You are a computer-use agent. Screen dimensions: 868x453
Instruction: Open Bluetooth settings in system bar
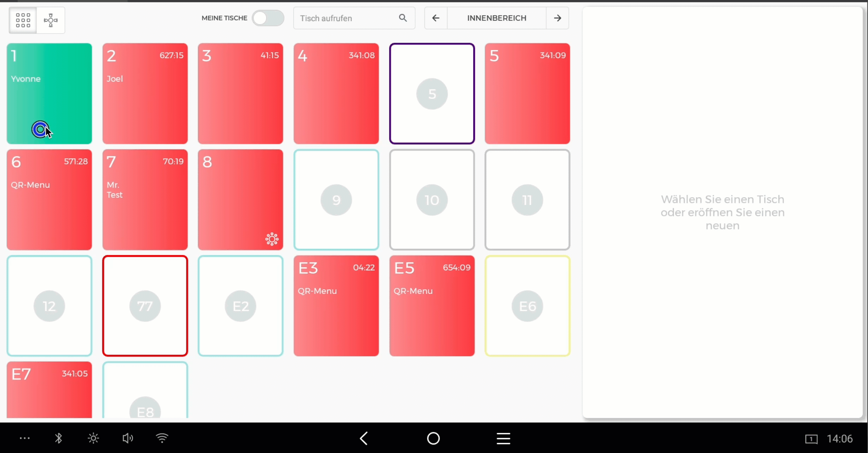(59, 439)
